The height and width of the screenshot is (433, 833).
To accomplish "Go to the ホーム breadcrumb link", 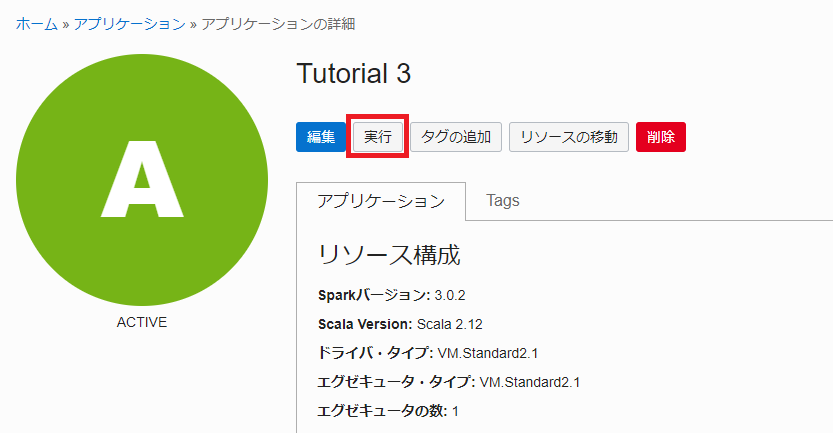I will tap(36, 23).
